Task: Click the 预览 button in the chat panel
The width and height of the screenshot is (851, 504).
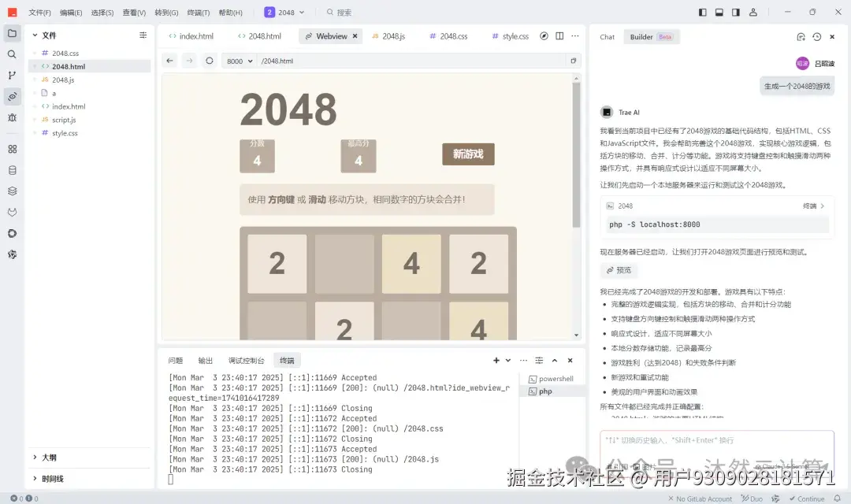Action: point(619,270)
